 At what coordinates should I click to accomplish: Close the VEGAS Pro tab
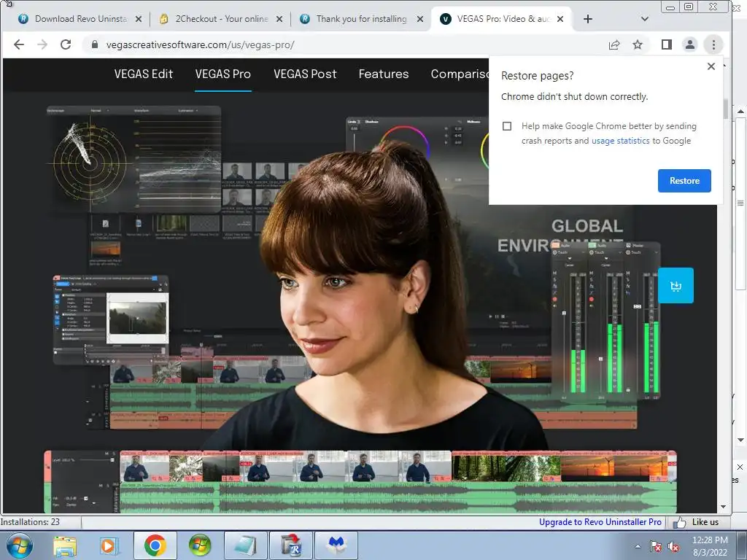click(560, 19)
